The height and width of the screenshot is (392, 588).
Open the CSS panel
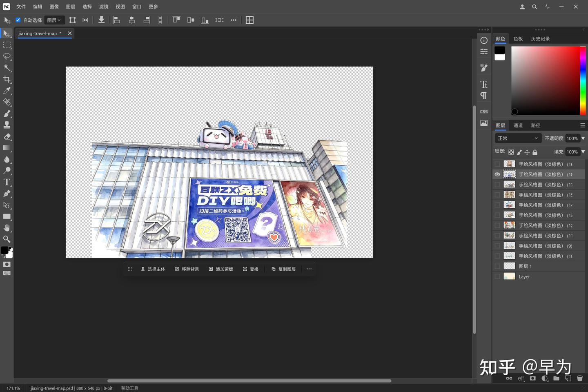(484, 111)
